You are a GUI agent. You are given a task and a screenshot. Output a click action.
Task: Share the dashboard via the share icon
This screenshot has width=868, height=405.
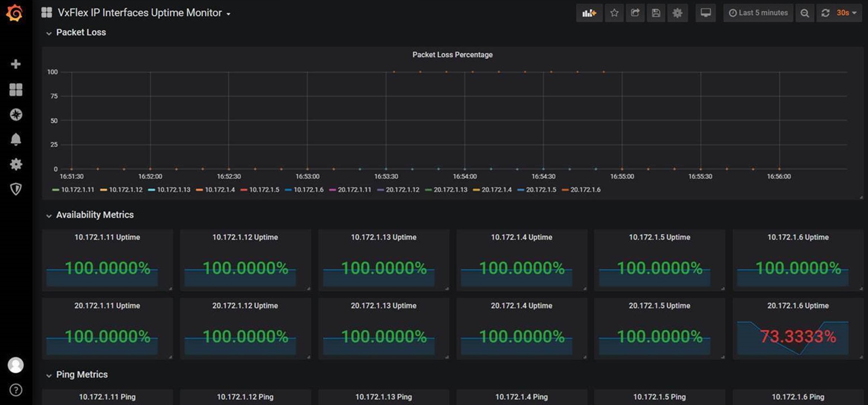pyautogui.click(x=635, y=13)
